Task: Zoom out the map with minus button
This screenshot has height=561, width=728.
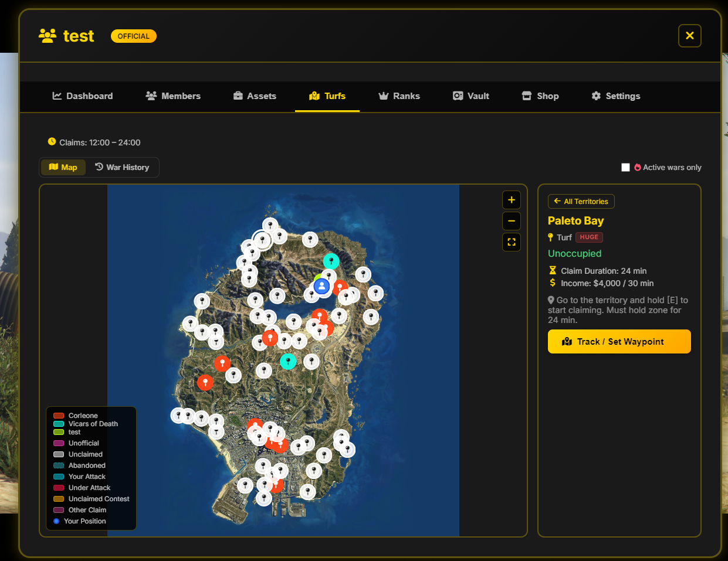Action: 512,221
